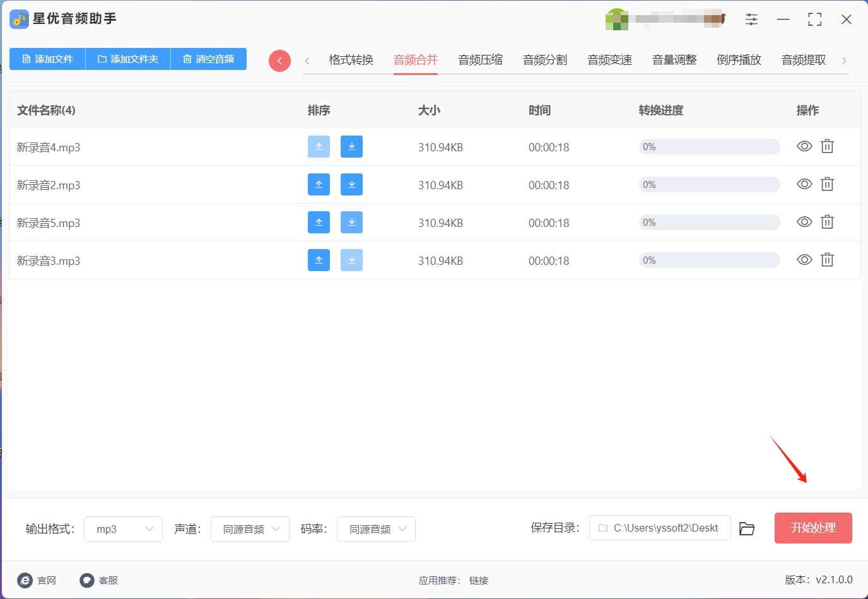Switch to 音频变速 tab
Screen dimensions: 868x599
tap(610, 60)
